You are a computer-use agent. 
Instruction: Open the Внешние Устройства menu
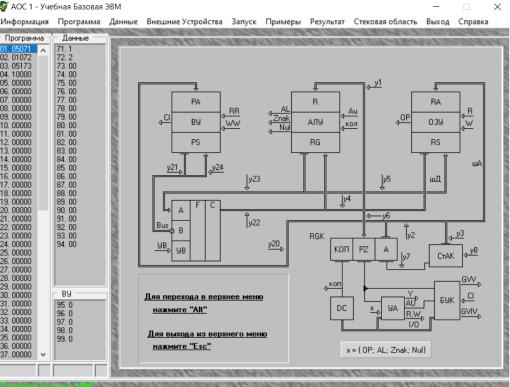[x=184, y=22]
